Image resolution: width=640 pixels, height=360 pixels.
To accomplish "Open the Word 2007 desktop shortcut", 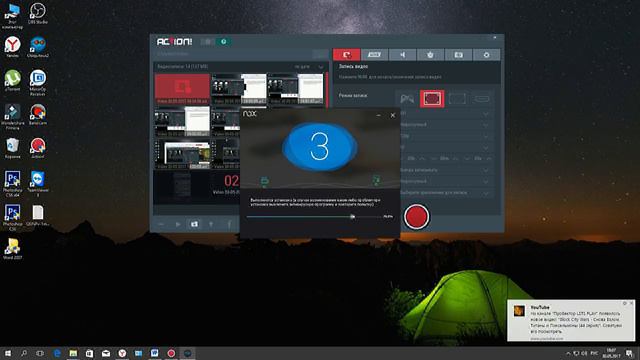I will click(x=12, y=249).
